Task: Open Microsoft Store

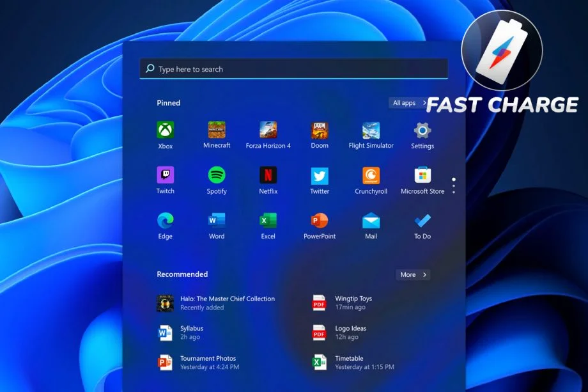Action: point(422,175)
